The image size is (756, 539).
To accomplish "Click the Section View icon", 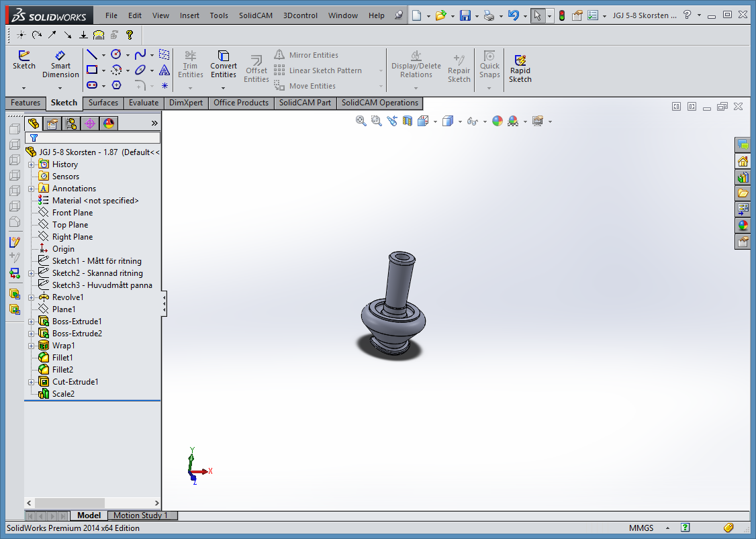I will coord(408,121).
